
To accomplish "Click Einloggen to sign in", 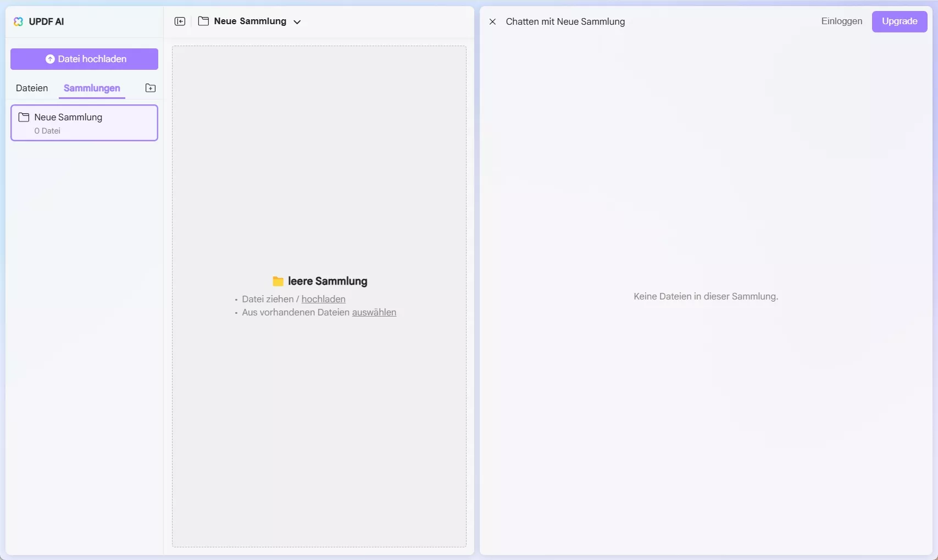I will click(842, 21).
